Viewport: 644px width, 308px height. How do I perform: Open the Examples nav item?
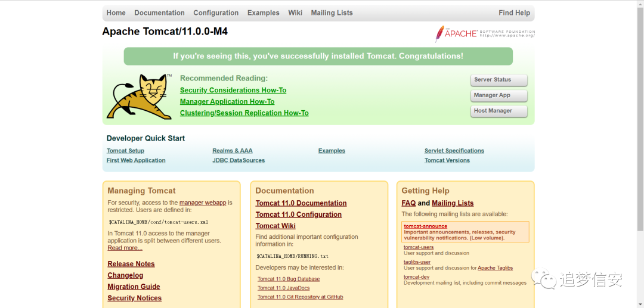pyautogui.click(x=264, y=13)
